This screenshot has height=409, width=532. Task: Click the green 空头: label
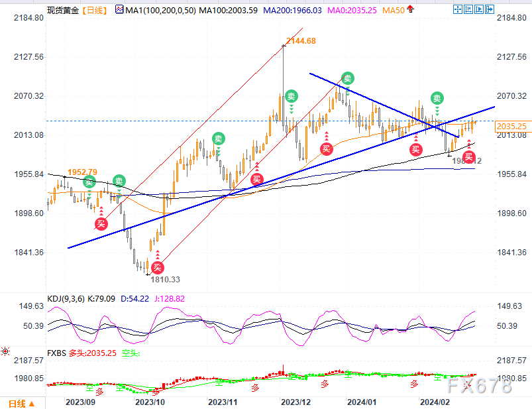point(131,353)
